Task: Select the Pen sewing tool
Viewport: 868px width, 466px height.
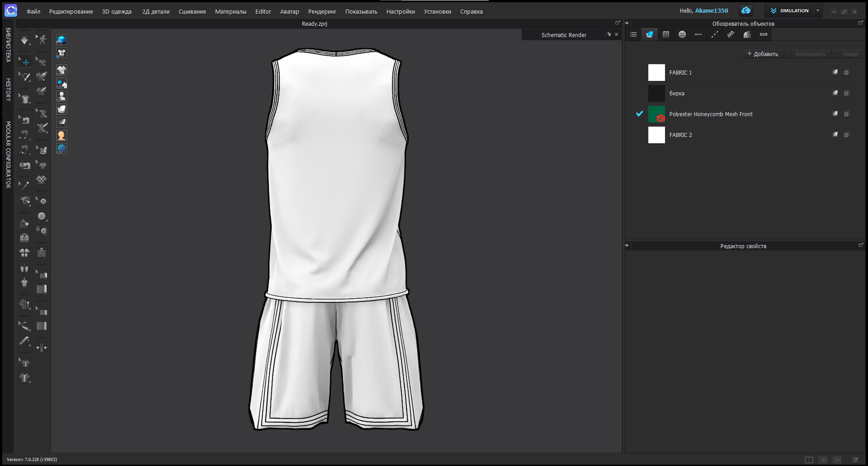Action: (41, 76)
